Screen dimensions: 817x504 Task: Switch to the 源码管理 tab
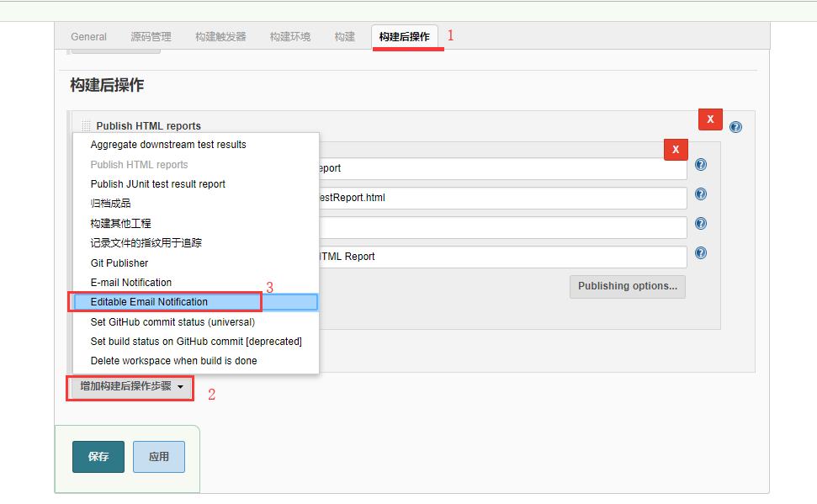tap(151, 37)
